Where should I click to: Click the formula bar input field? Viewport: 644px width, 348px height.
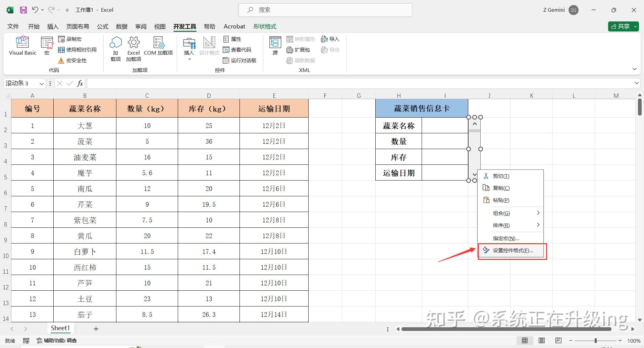pyautogui.click(x=360, y=83)
